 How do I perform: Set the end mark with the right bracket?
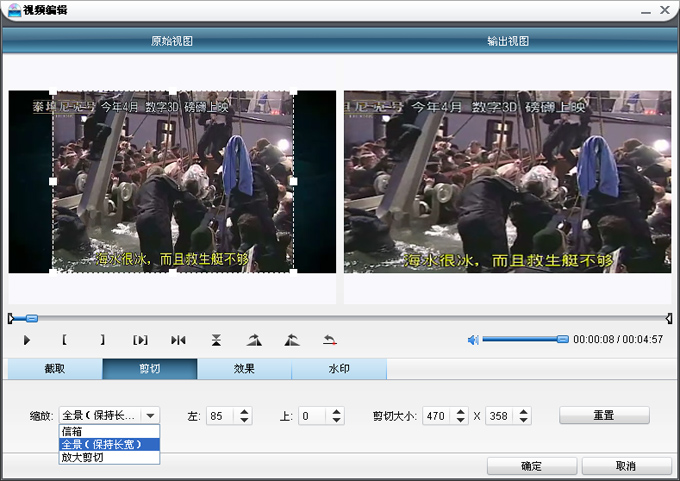pos(102,340)
